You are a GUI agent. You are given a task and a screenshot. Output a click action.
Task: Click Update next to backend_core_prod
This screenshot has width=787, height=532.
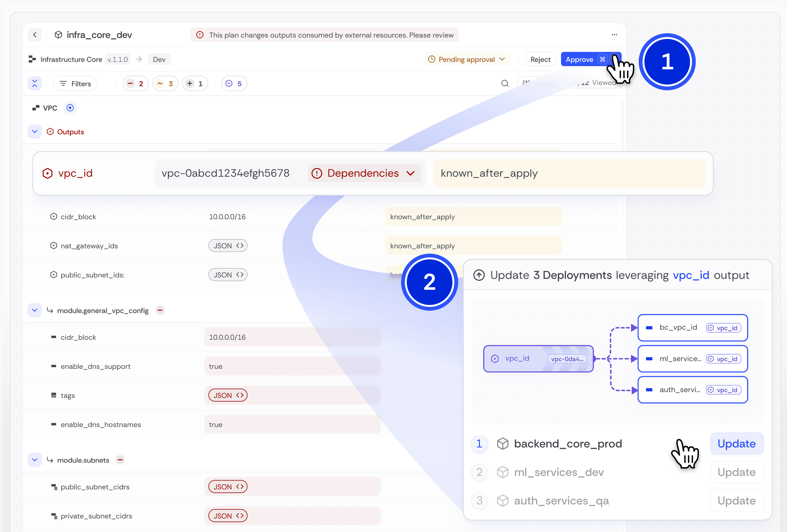pyautogui.click(x=737, y=443)
